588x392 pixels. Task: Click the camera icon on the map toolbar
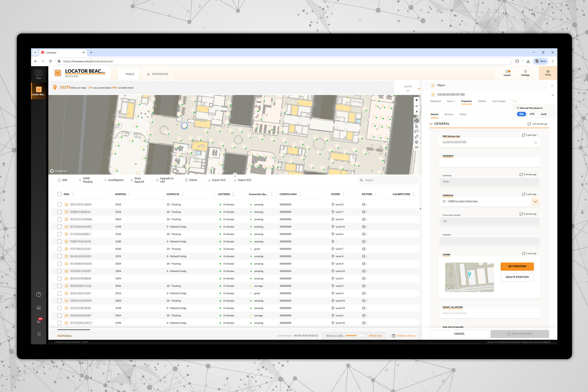(416, 147)
